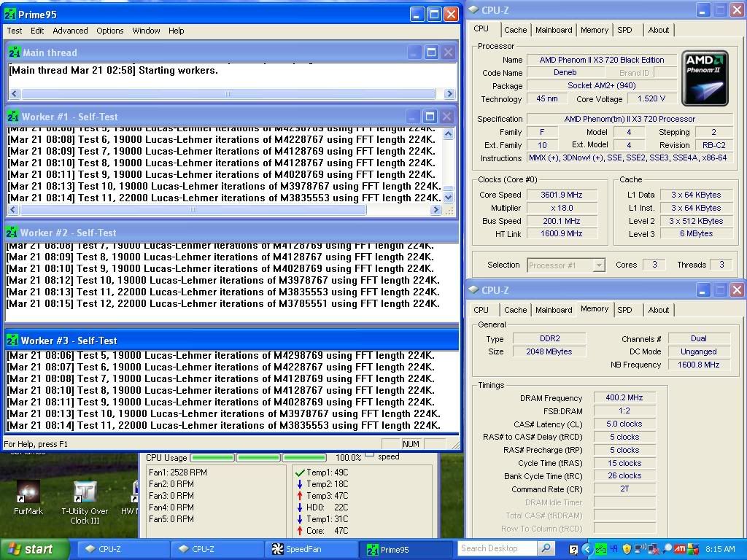Click the Windows start button
Image resolution: width=747 pixels, height=560 pixels.
[x=34, y=549]
